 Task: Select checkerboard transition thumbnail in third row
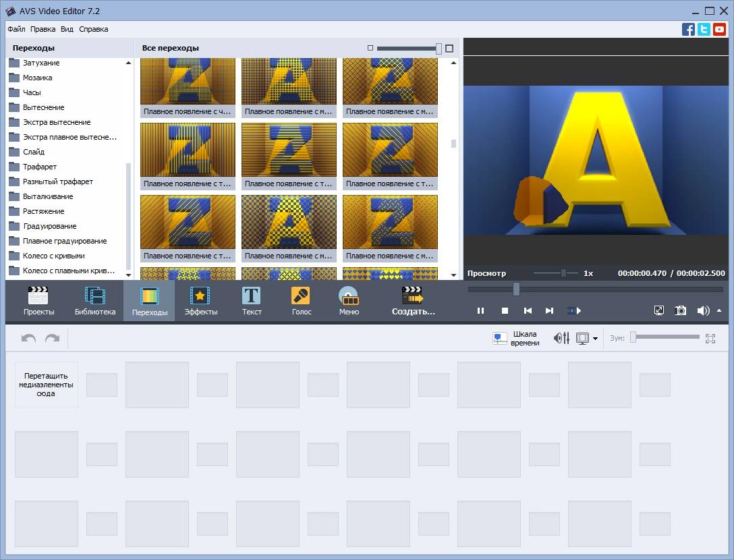289,228
